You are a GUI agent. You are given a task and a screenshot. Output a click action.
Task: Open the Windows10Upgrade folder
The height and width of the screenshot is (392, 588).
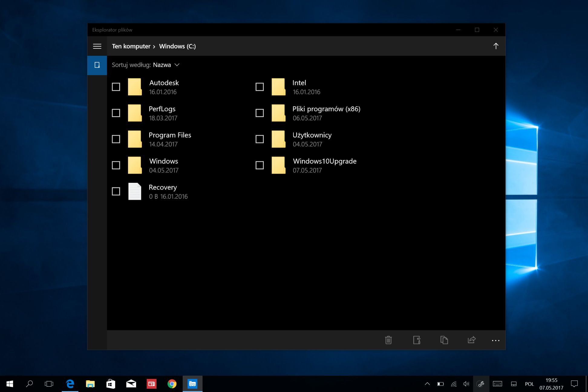324,161
